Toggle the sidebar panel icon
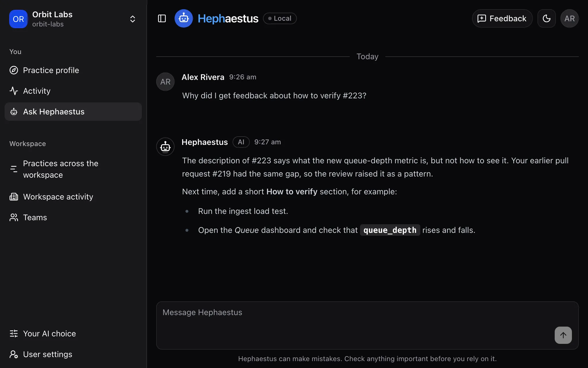This screenshot has height=368, width=588. (x=162, y=18)
